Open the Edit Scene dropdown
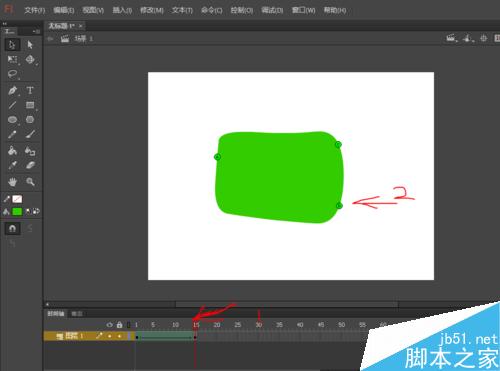Viewport: 500px width, 371px height. click(452, 38)
